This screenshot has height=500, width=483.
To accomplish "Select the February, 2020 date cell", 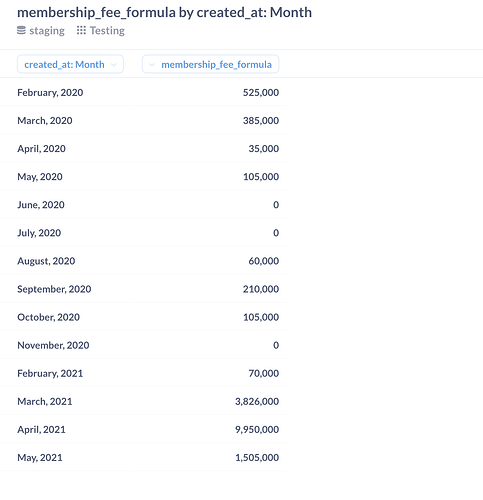I will click(50, 93).
